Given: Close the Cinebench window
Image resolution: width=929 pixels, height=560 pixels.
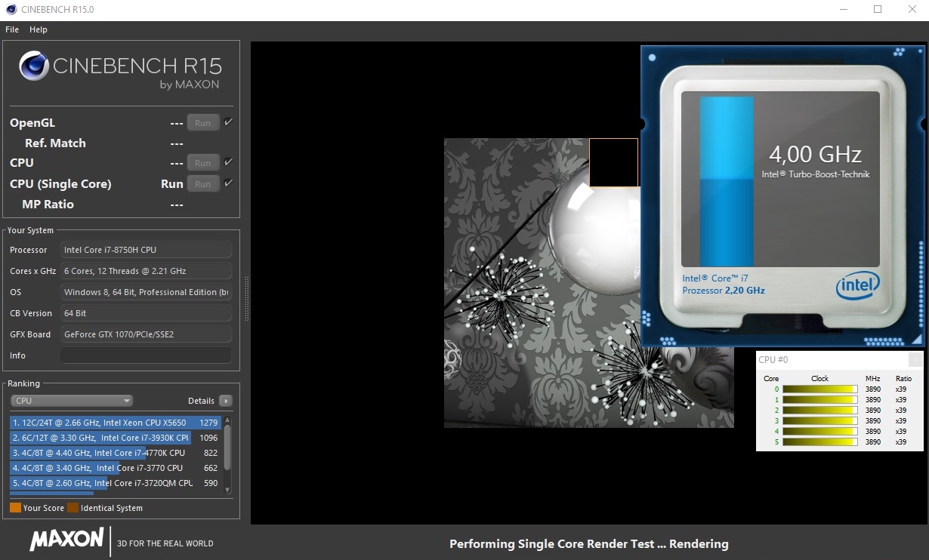Looking at the screenshot, I should pyautogui.click(x=912, y=10).
